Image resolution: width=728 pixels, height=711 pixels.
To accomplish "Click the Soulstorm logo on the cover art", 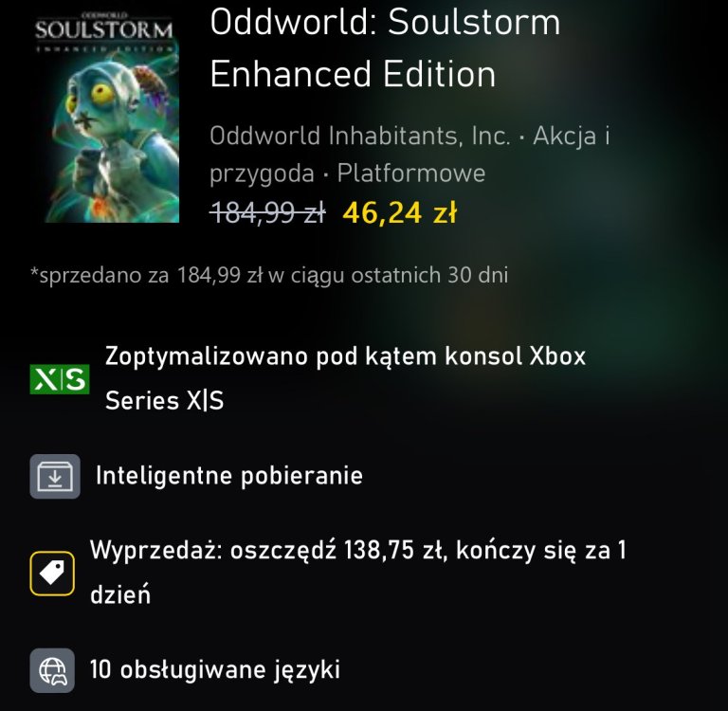I will pyautogui.click(x=104, y=29).
